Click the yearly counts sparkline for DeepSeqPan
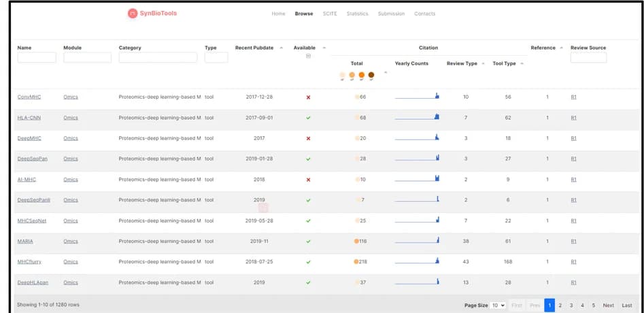Screen dimensions: 644x313 (417, 158)
